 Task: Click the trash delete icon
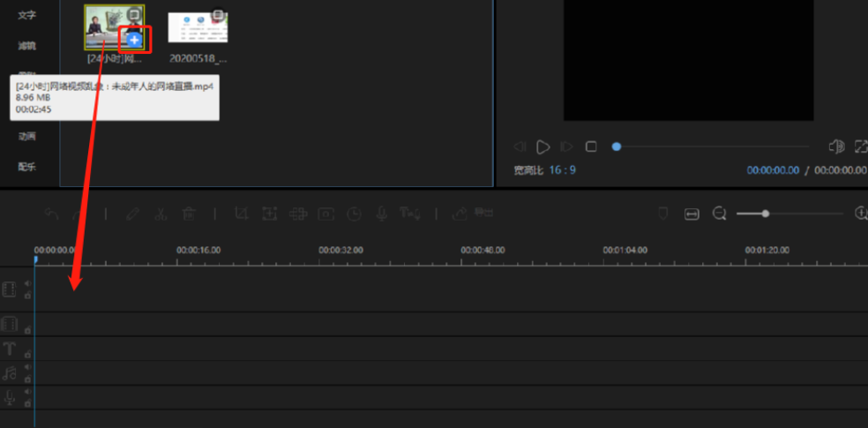click(189, 214)
